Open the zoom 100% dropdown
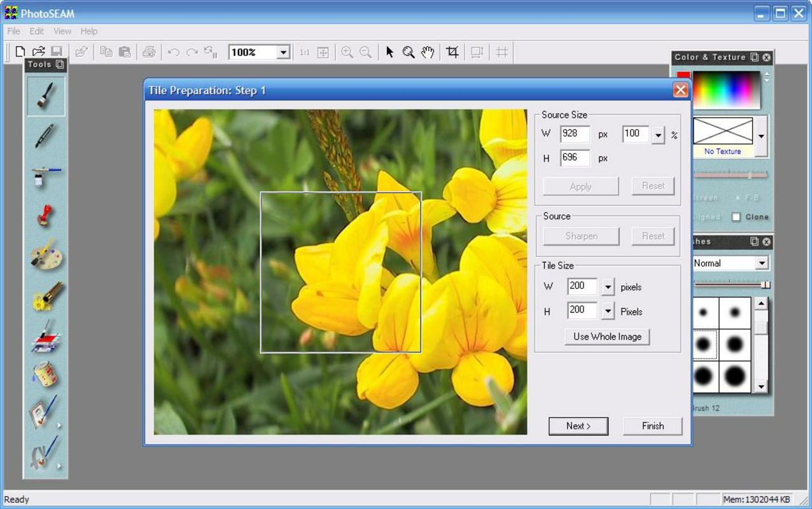This screenshot has height=509, width=812. 283,53
